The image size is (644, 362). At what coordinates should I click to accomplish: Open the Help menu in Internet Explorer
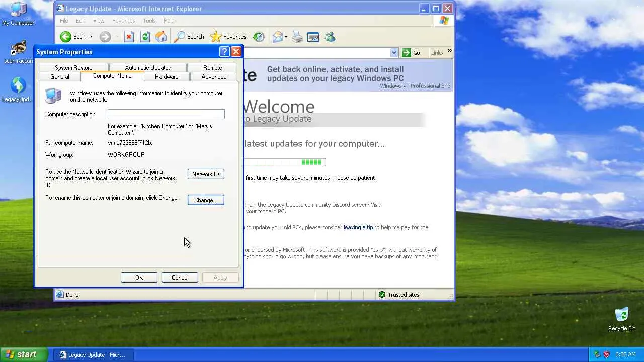pos(169,21)
